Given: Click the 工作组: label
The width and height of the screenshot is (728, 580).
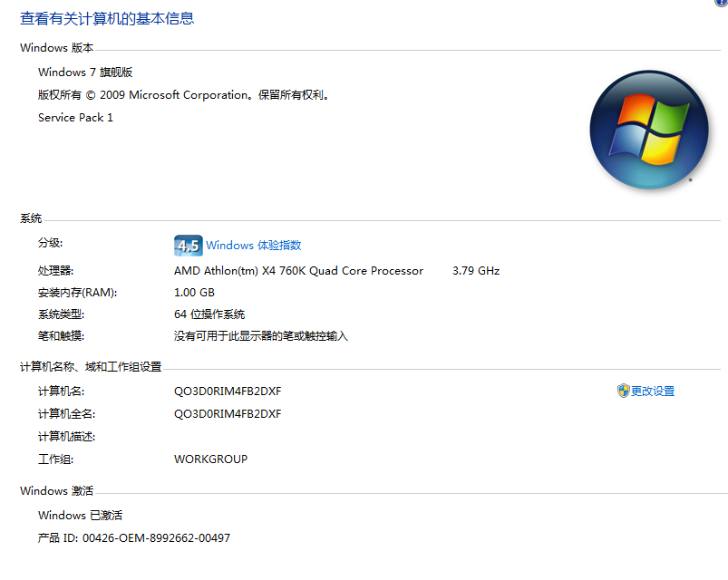Looking at the screenshot, I should [55, 459].
